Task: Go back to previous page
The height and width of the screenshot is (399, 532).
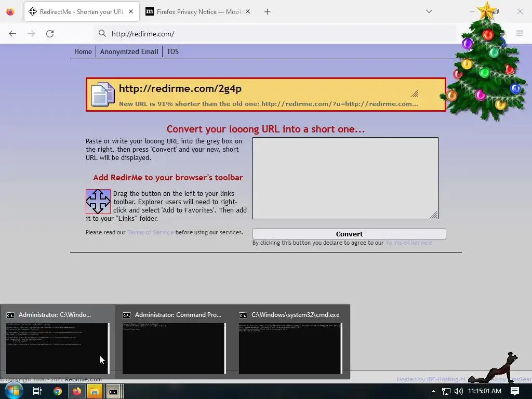Action: pyautogui.click(x=12, y=34)
